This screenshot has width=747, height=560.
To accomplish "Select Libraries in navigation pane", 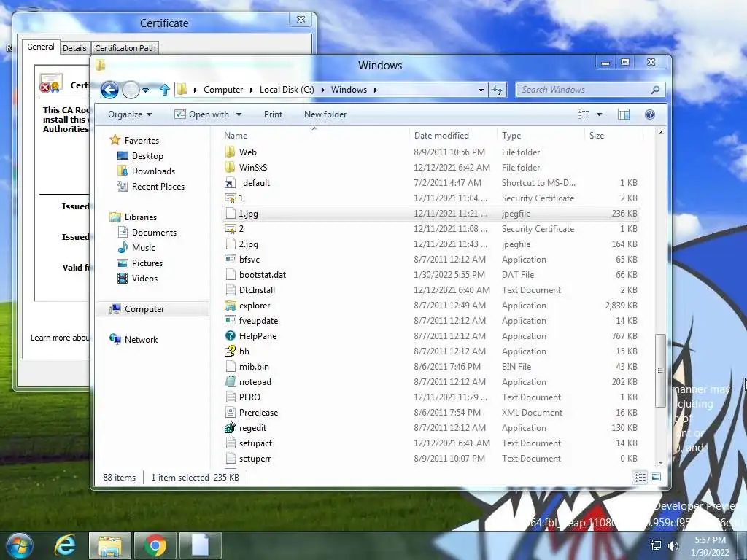I will click(141, 217).
